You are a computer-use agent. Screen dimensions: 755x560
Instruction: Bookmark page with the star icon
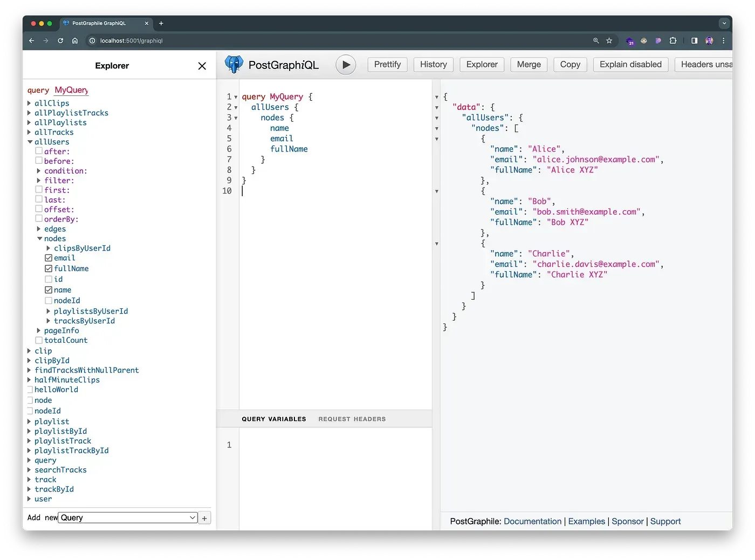pyautogui.click(x=609, y=40)
